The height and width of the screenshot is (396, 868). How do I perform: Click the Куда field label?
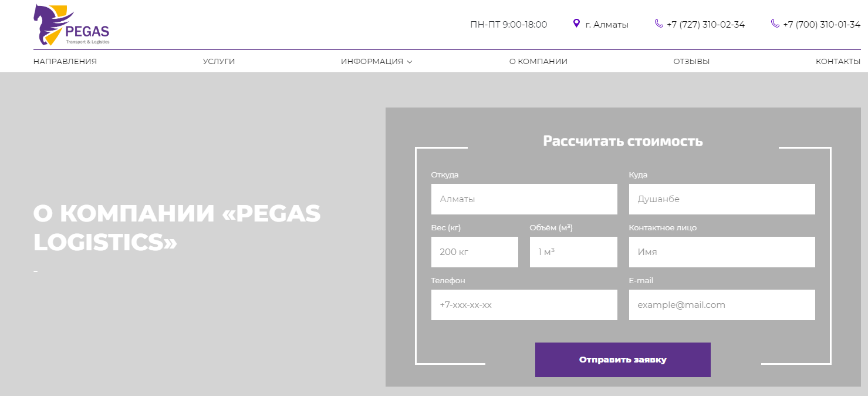(638, 175)
